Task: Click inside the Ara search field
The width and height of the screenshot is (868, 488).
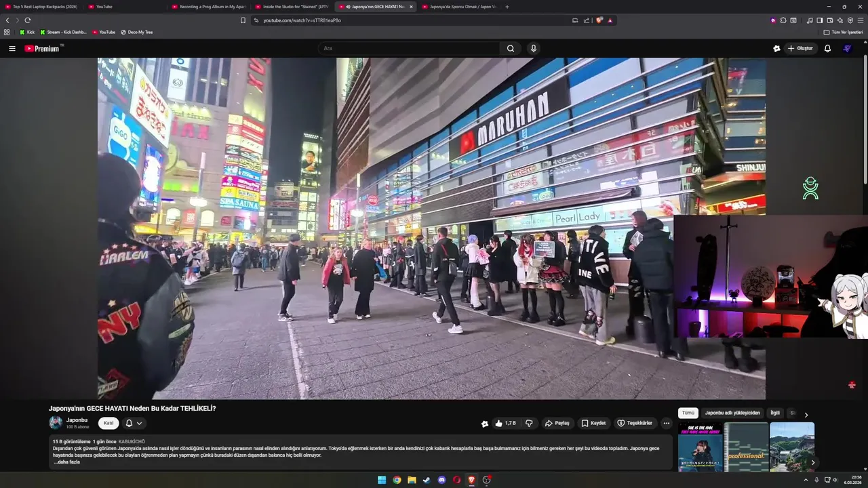Action: pyautogui.click(x=410, y=48)
